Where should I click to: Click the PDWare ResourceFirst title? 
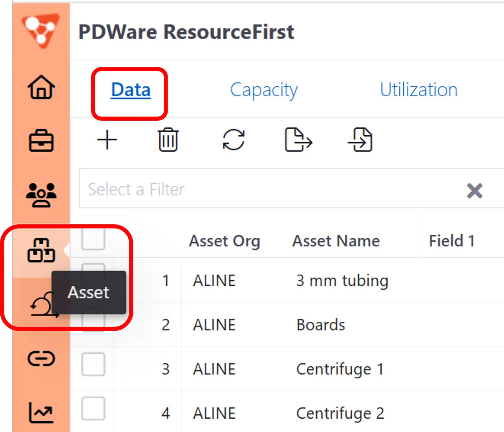pyautogui.click(x=187, y=32)
